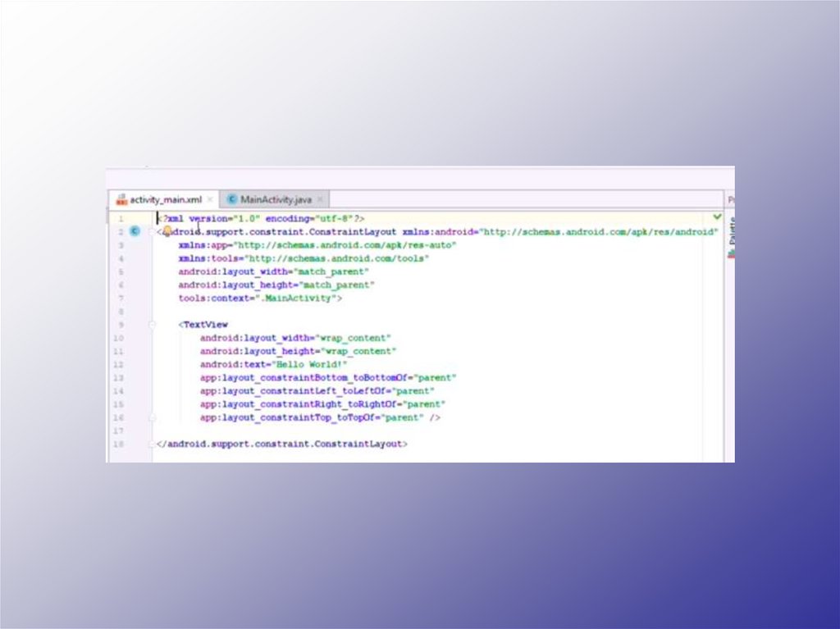Toggle fold marker at TextView closing line 16
840x629 pixels.
click(153, 417)
